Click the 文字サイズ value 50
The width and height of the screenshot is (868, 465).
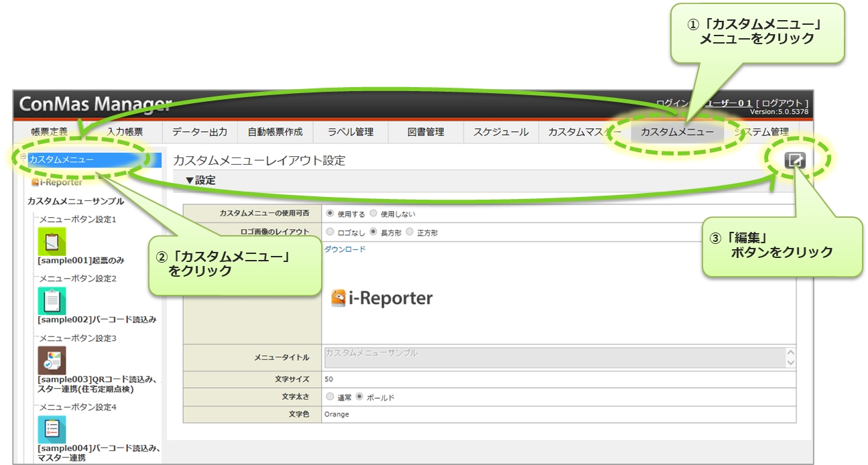point(328,379)
